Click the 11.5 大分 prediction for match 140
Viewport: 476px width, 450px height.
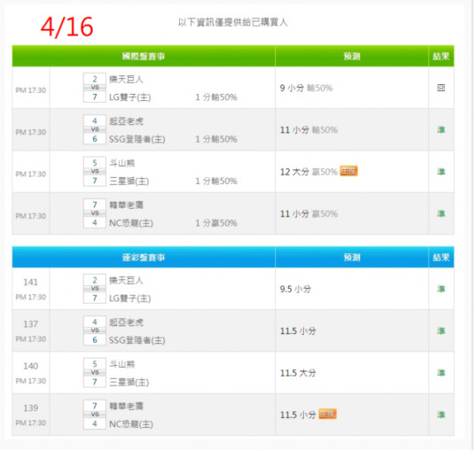298,373
